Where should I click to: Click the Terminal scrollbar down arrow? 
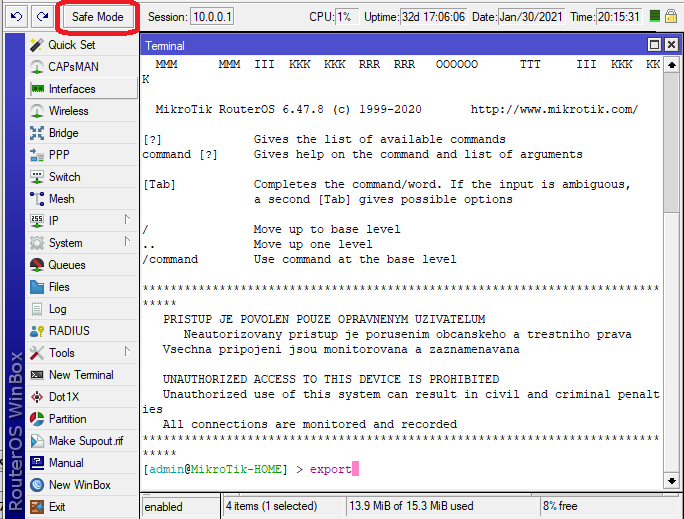[x=672, y=481]
